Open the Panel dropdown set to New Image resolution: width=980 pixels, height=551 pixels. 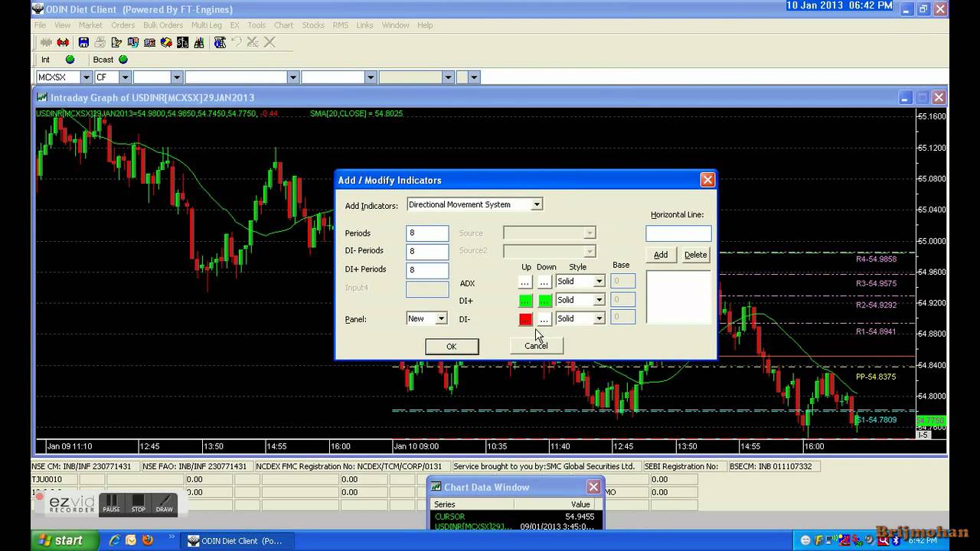(441, 318)
